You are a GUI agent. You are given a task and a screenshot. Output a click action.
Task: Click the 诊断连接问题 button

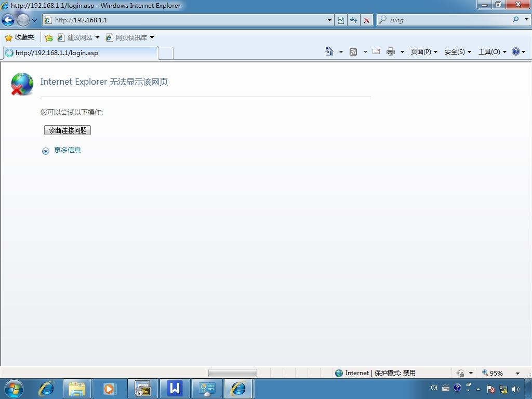(68, 130)
